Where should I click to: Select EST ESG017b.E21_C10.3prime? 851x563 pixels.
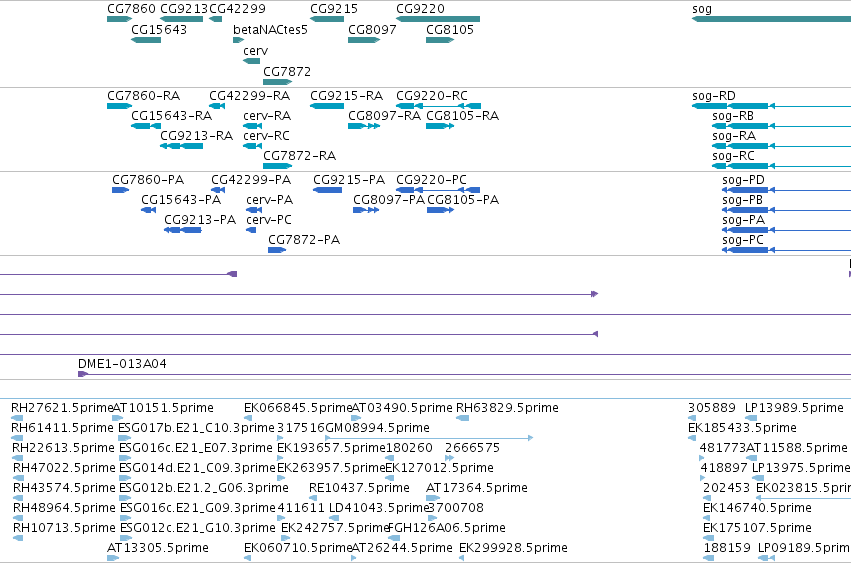[196, 428]
